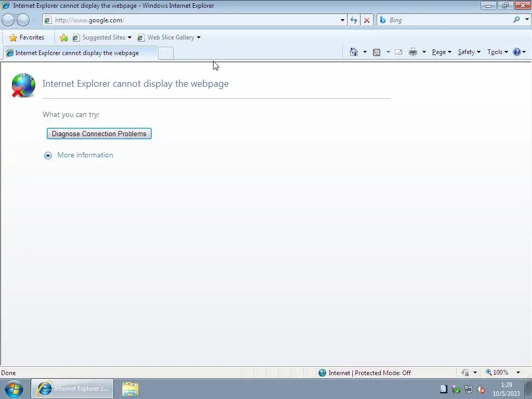Click Internet Explorer taskbar button
Image resolution: width=532 pixels, height=399 pixels.
[72, 389]
